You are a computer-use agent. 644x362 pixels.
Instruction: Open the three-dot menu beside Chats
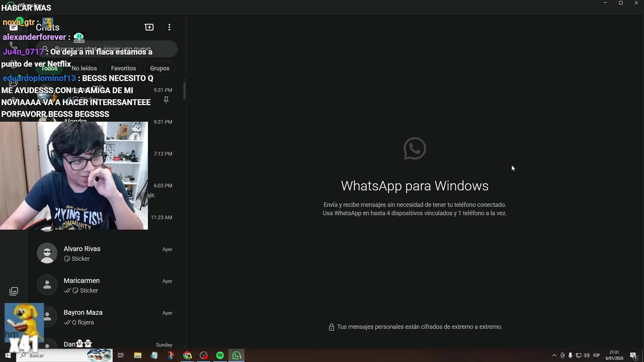169,27
